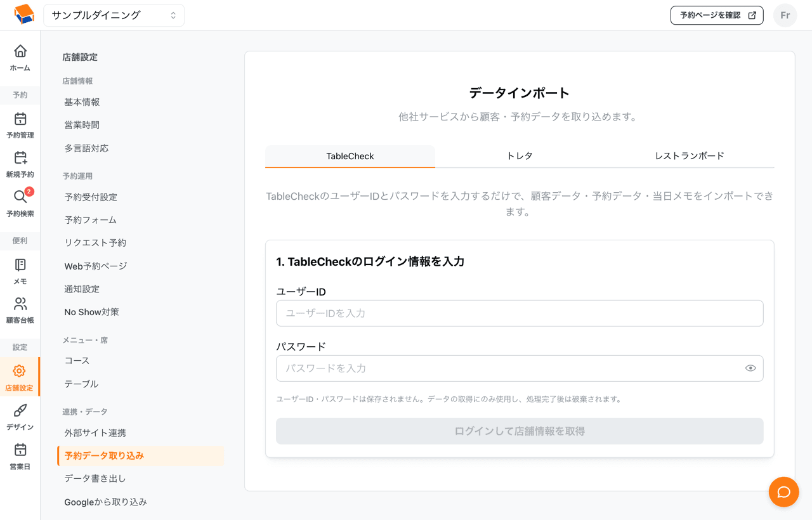
Task: Click the メニュー・席 section label
Action: point(85,341)
